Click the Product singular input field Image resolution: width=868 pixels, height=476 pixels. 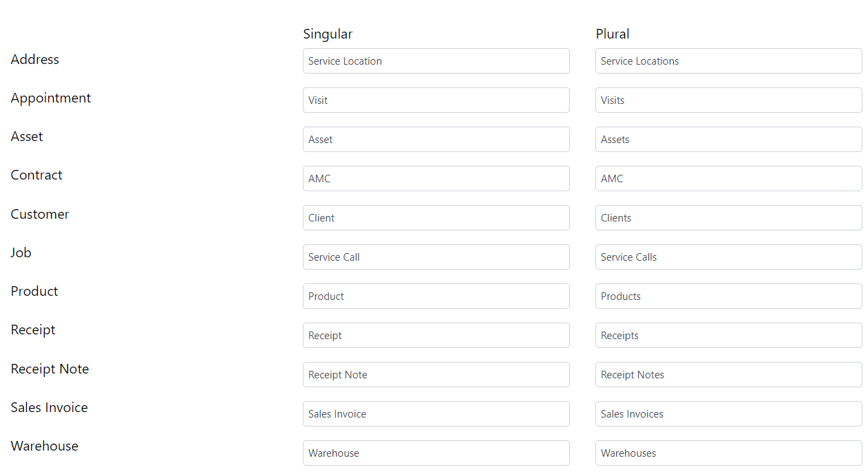(x=436, y=296)
